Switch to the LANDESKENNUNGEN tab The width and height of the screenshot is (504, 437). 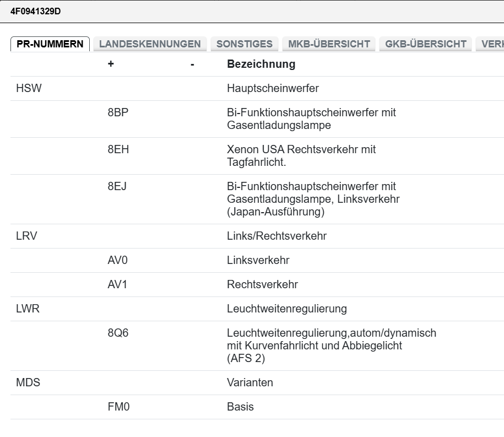click(x=150, y=44)
